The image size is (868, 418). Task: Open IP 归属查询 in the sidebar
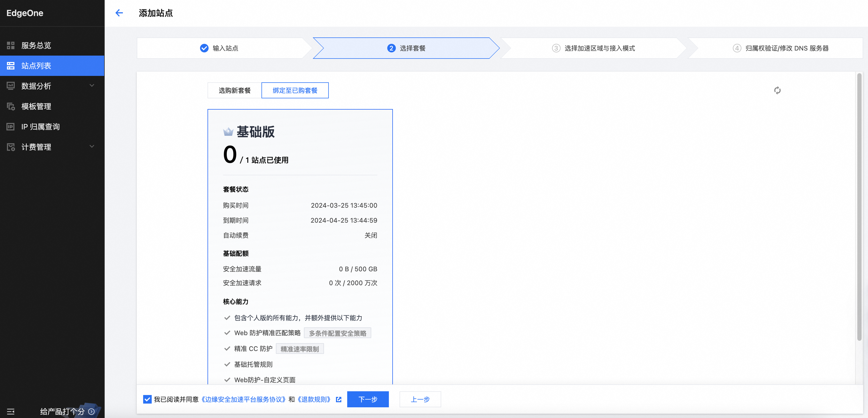pyautogui.click(x=52, y=126)
